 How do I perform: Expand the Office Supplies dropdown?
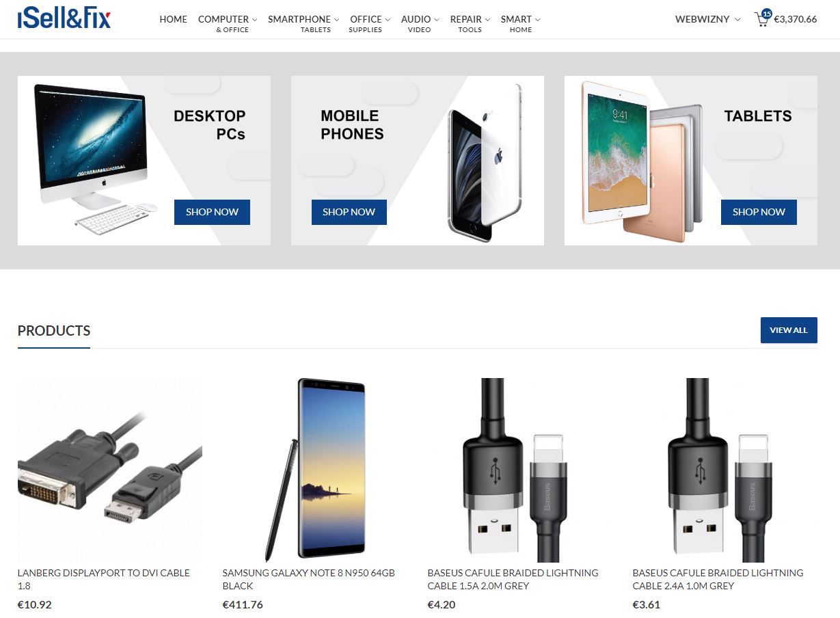point(370,23)
